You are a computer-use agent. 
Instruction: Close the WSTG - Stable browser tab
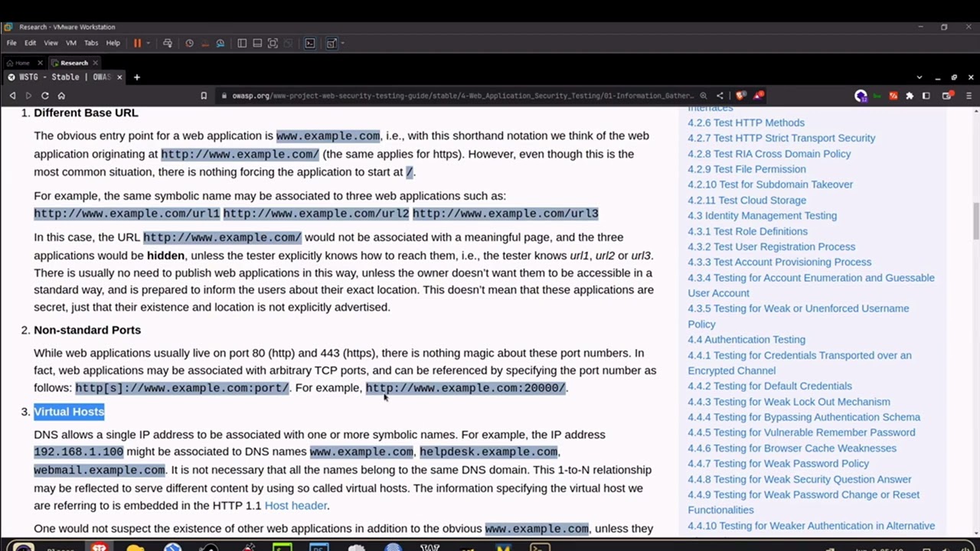119,77
